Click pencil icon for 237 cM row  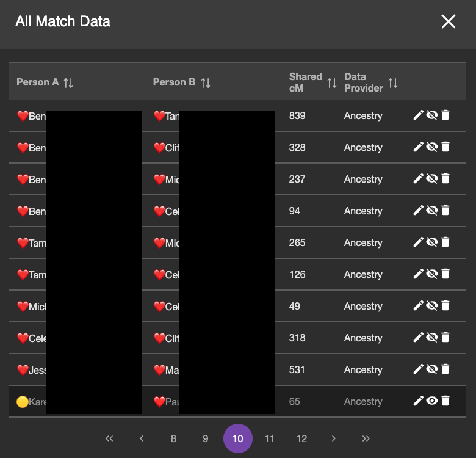[418, 179]
